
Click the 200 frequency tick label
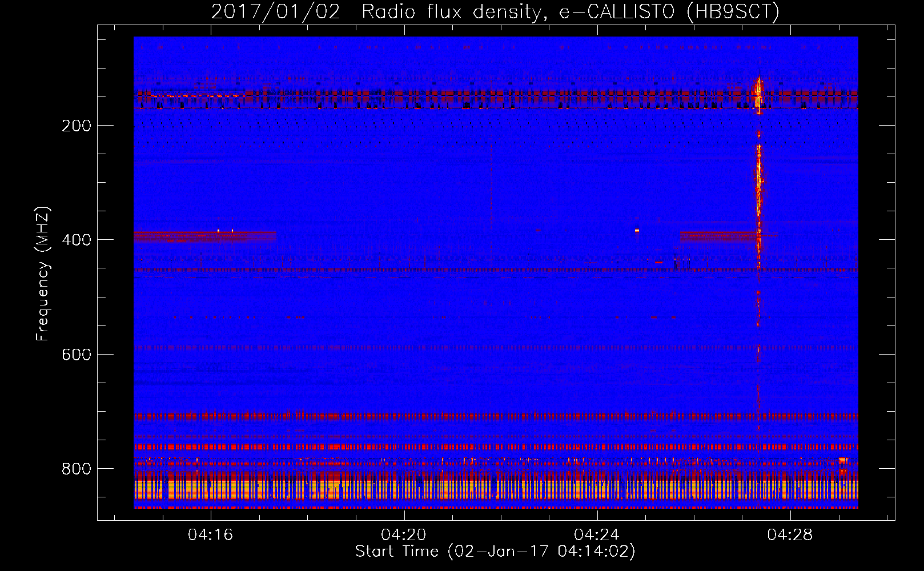77,126
